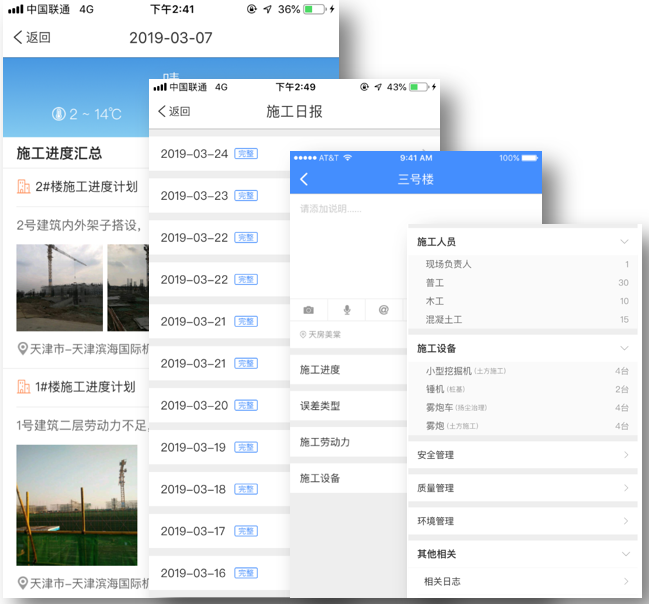The width and height of the screenshot is (649, 604).
Task: Open the 2#楼施工进度计划 heading
Action: (87, 187)
